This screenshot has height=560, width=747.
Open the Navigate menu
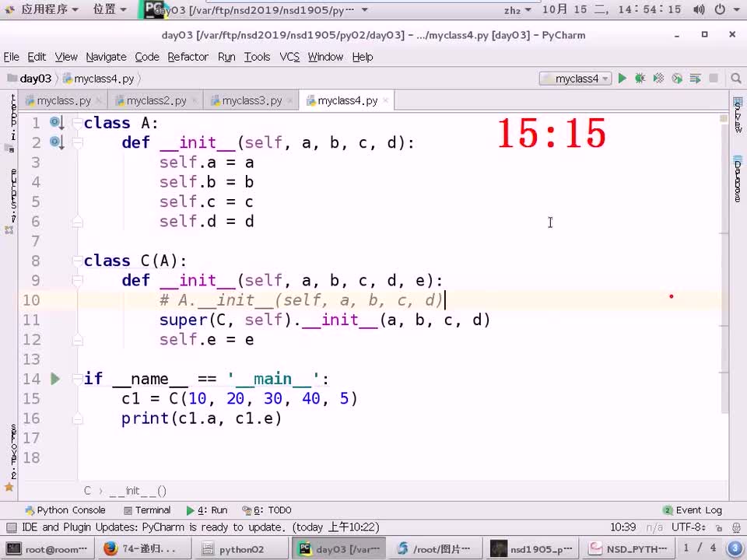pos(107,57)
